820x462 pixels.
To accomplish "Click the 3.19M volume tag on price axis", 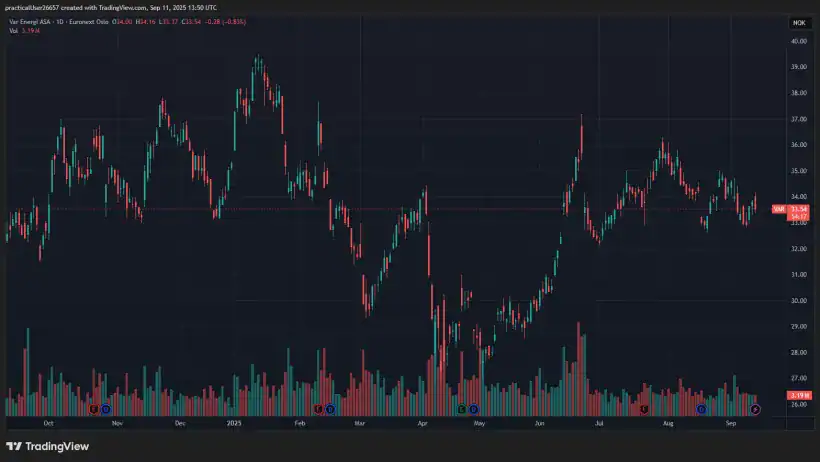I will (x=797, y=396).
